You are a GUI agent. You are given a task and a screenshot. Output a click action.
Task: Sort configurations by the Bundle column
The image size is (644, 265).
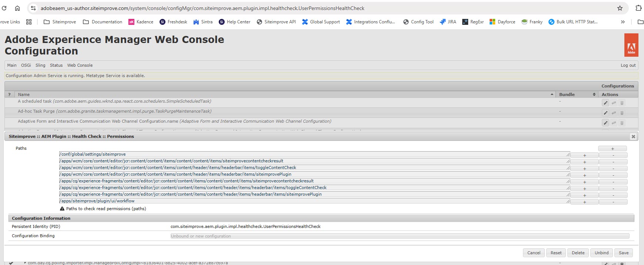click(577, 95)
